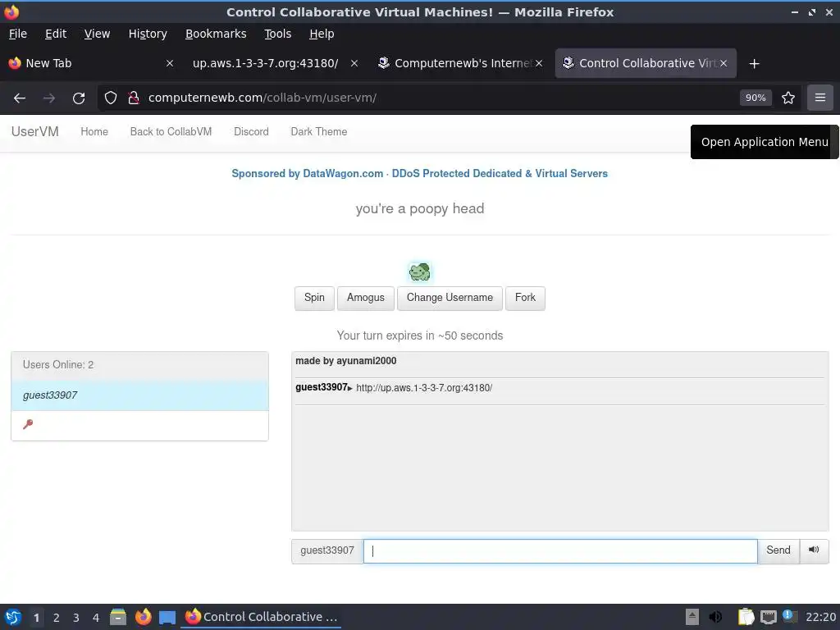Viewport: 840px width, 630px height.
Task: Send the chat message
Action: [778, 550]
